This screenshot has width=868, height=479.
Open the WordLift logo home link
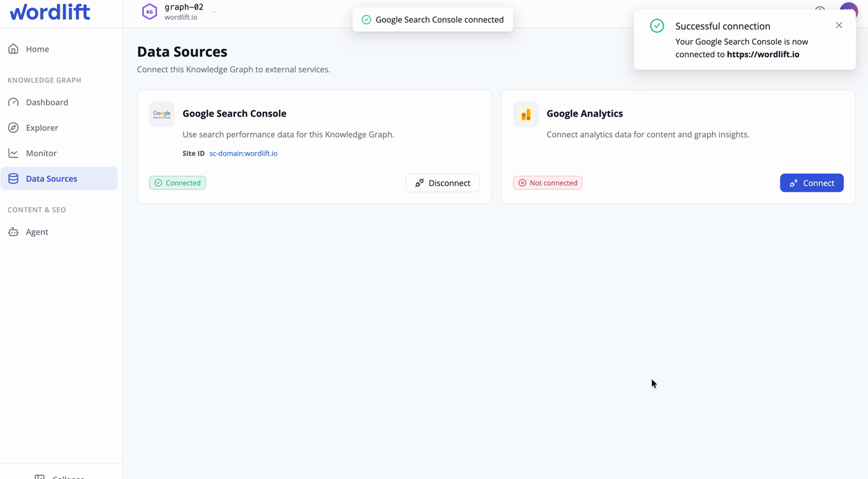point(50,12)
